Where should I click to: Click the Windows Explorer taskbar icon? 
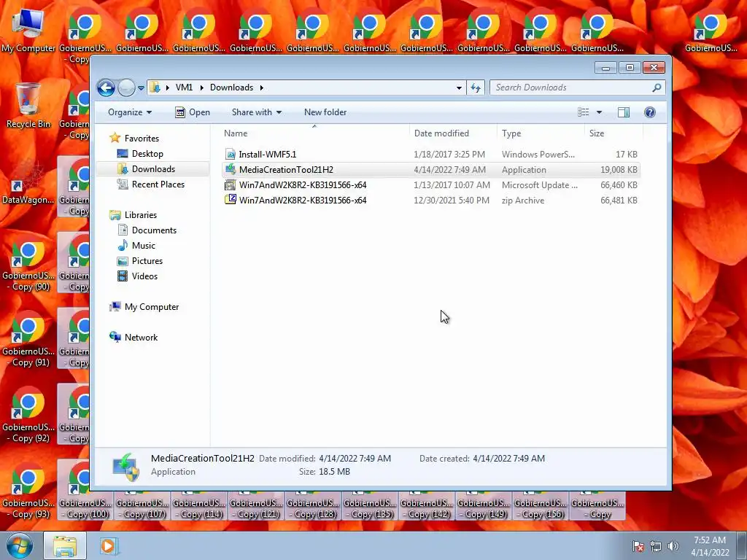click(65, 545)
